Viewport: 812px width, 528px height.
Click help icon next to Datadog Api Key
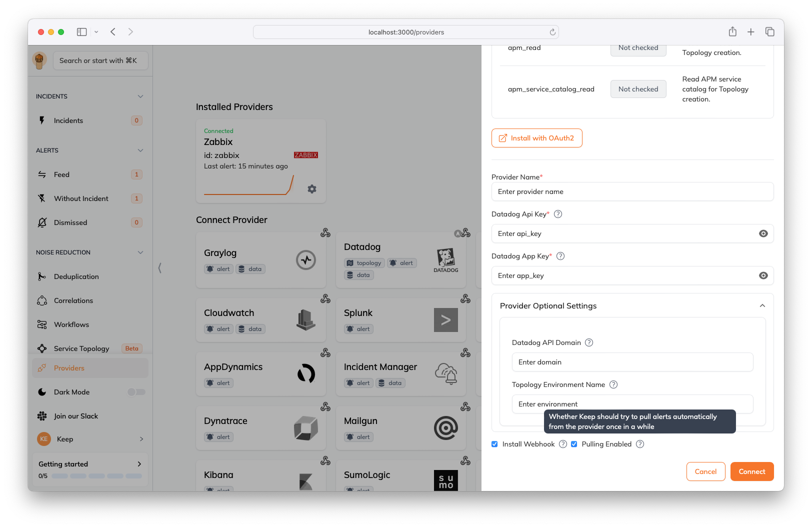[x=558, y=214]
